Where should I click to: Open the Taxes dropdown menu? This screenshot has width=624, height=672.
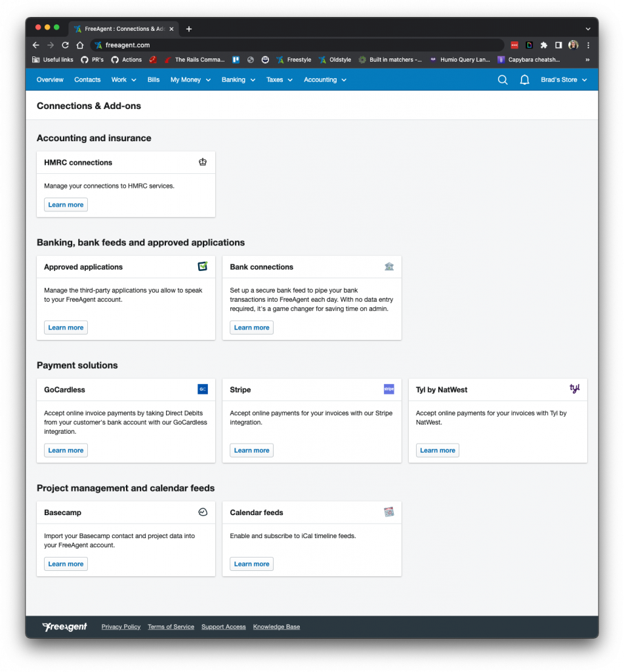coord(279,79)
